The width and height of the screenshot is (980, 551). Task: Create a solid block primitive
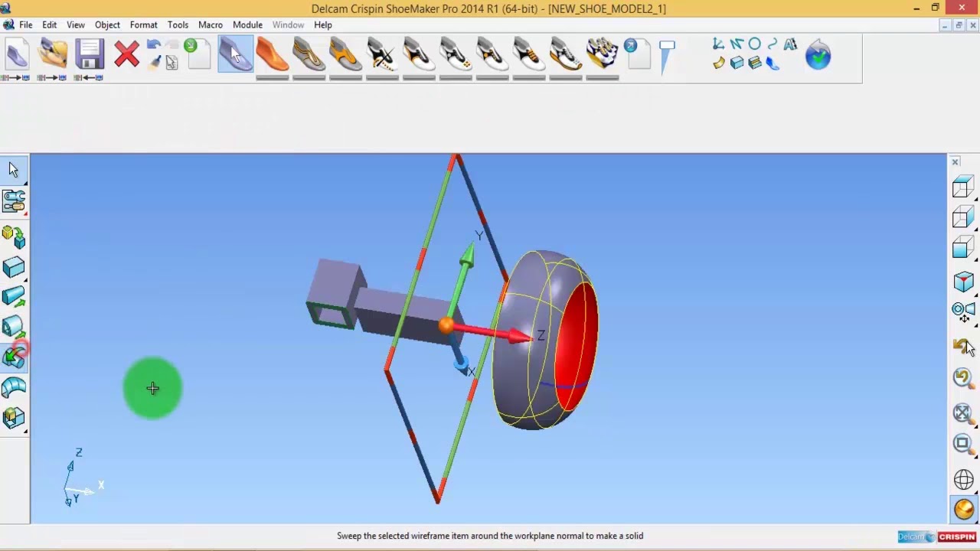[14, 267]
